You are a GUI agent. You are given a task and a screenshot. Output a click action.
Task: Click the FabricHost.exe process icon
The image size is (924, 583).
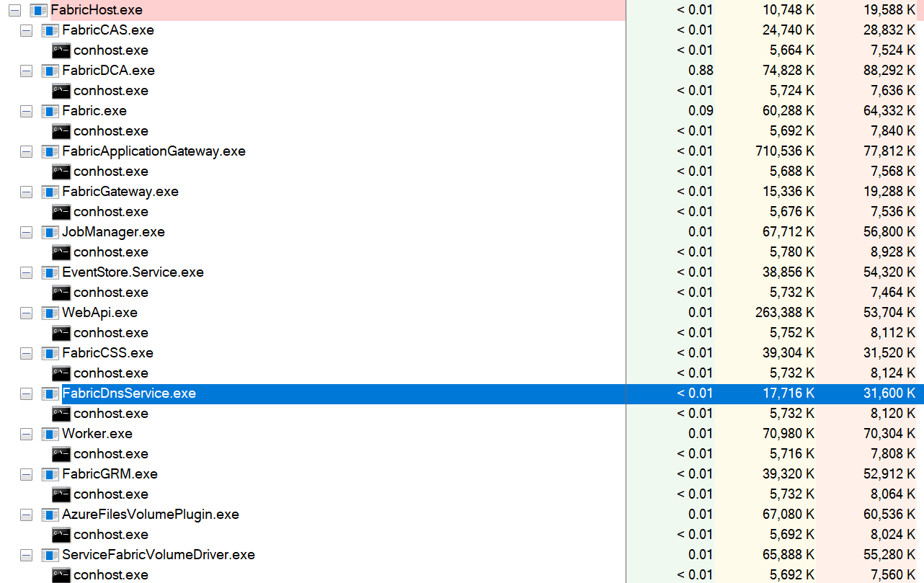click(38, 10)
